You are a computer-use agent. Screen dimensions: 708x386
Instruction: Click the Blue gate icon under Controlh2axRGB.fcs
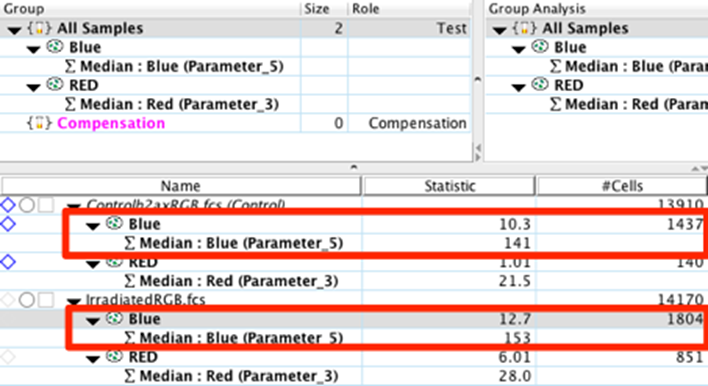114,223
